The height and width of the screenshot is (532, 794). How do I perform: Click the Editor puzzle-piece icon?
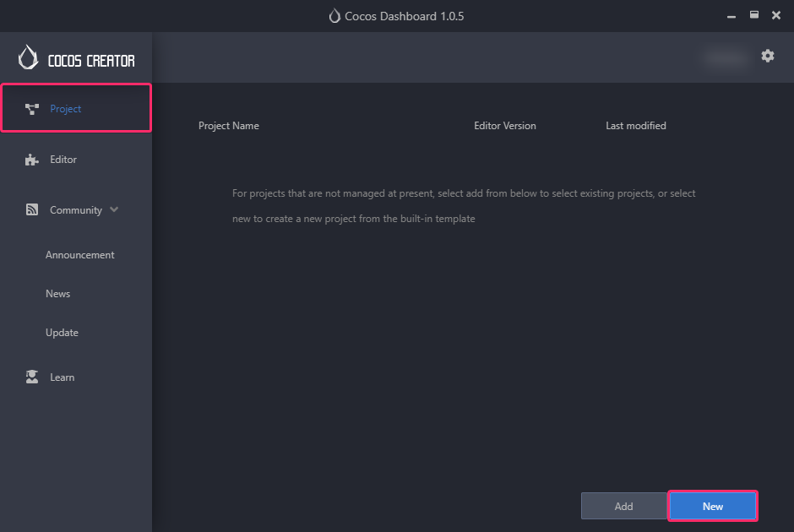pyautogui.click(x=32, y=160)
